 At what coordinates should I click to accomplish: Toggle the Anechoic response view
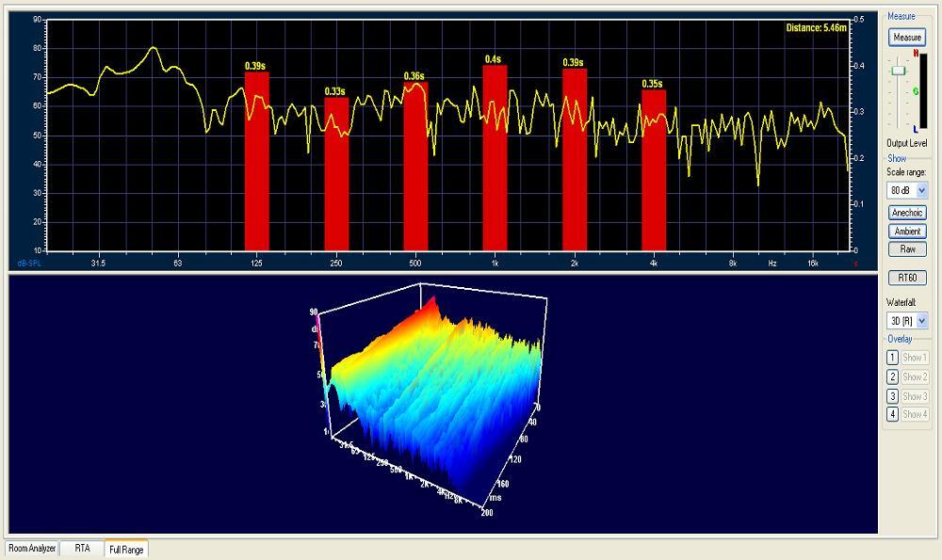(x=907, y=213)
